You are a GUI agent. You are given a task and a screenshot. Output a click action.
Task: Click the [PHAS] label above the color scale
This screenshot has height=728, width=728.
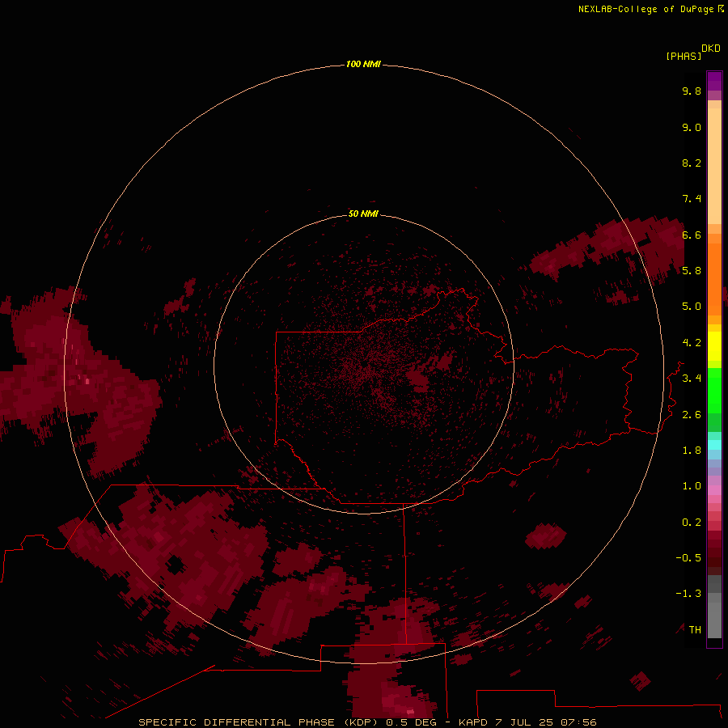click(x=684, y=56)
